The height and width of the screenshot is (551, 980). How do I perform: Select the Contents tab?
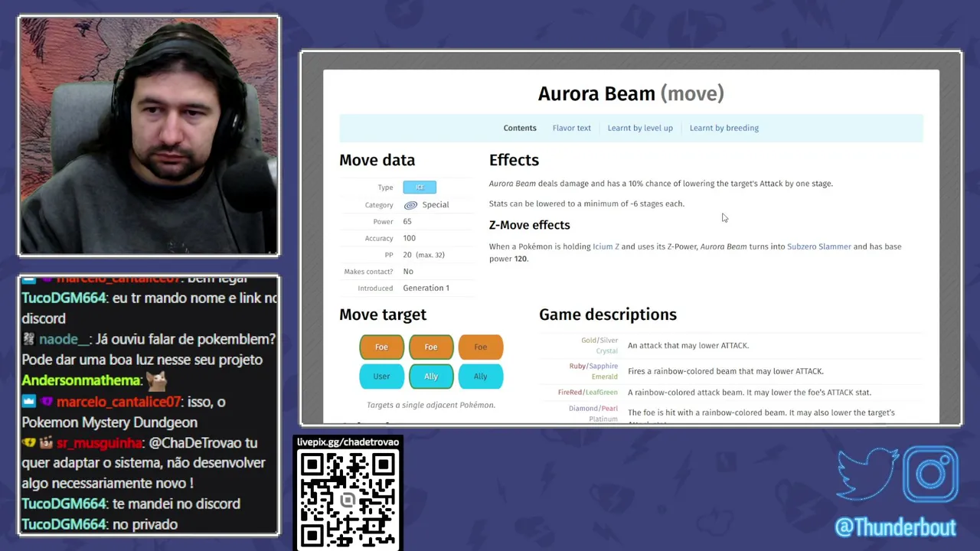(520, 128)
